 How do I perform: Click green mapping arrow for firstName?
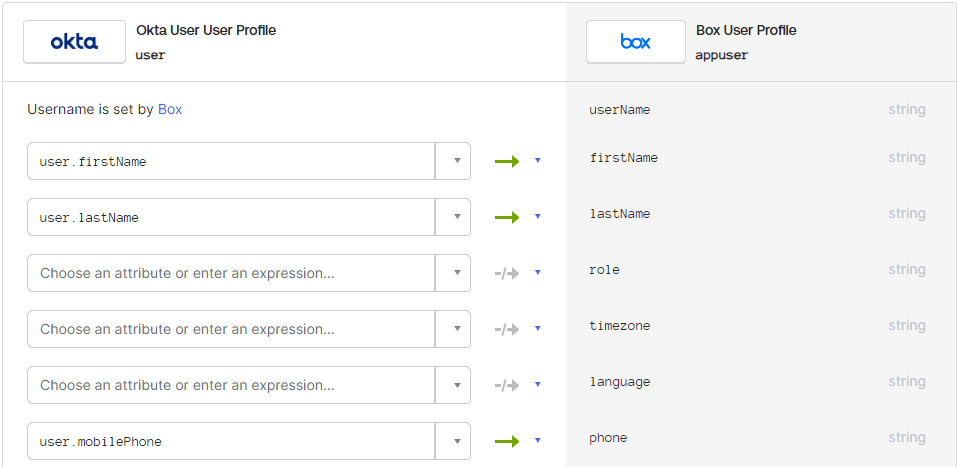[506, 161]
